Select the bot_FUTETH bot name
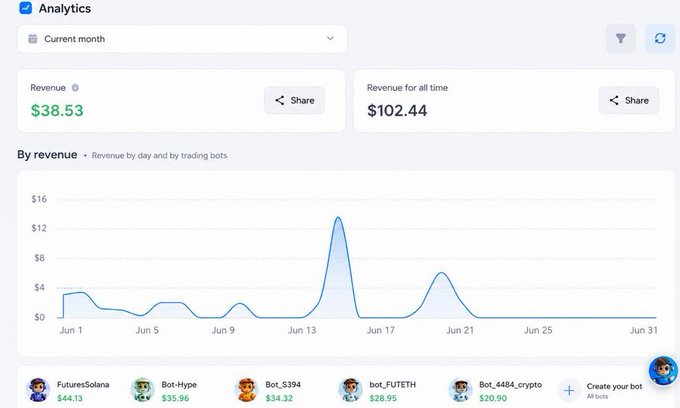The width and height of the screenshot is (680, 408). click(392, 385)
